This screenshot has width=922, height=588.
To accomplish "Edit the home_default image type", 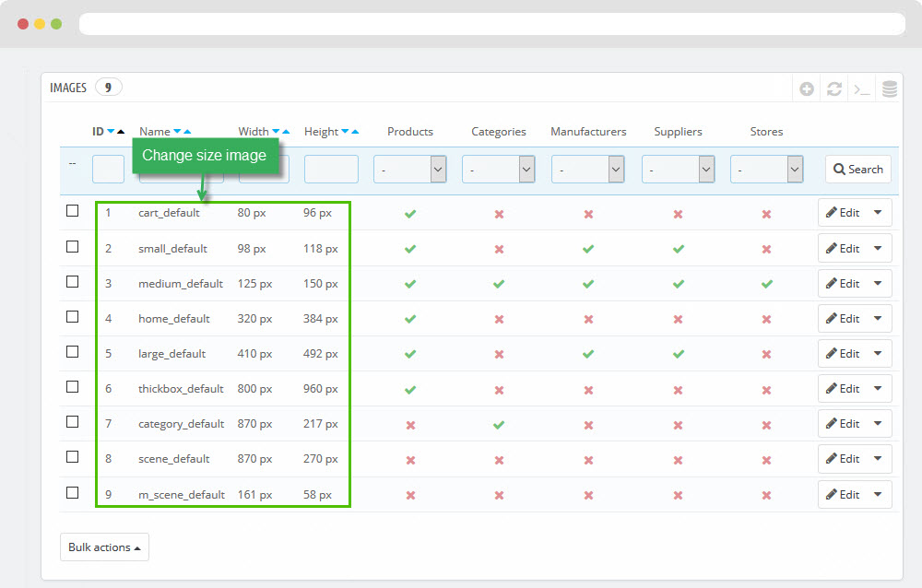I will (x=844, y=319).
